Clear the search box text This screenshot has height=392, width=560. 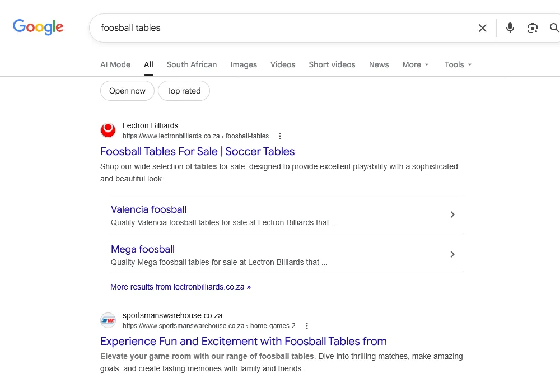pyautogui.click(x=482, y=28)
